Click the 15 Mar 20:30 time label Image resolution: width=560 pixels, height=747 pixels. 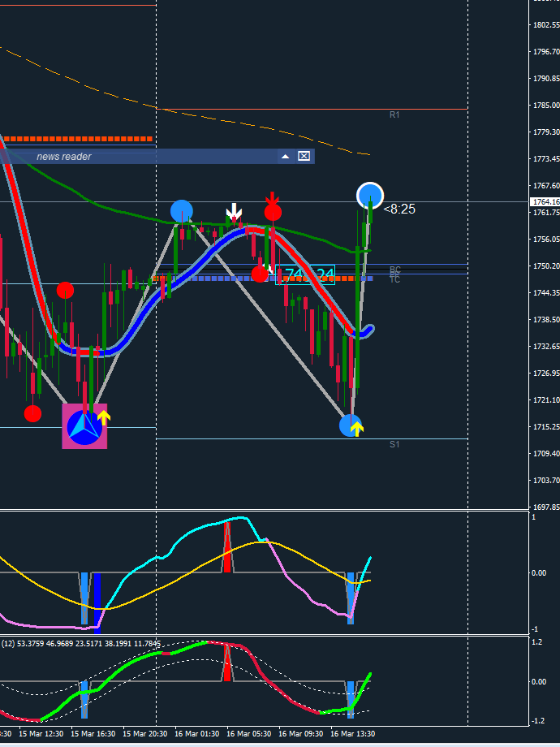[145, 734]
